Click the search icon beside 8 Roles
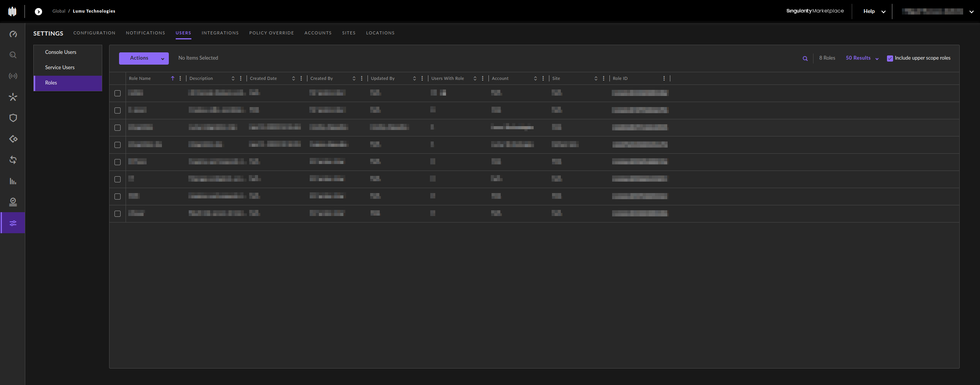The image size is (980, 385). click(x=805, y=58)
